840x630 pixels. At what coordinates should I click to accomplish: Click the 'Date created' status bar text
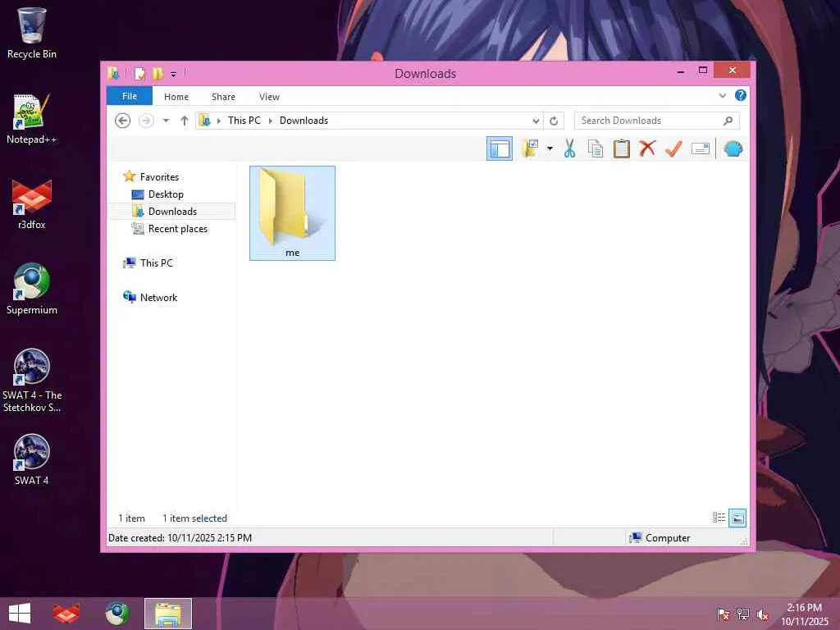(180, 538)
